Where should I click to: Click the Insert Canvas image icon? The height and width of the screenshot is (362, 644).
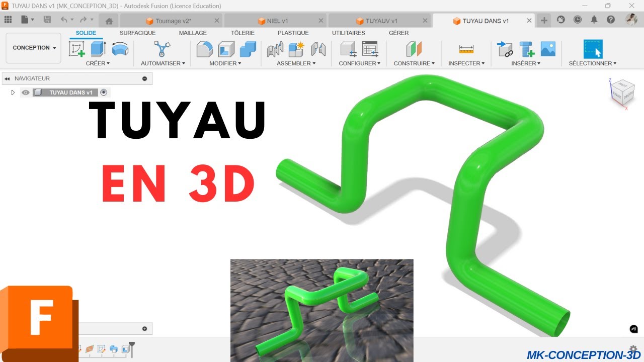pos(548,49)
